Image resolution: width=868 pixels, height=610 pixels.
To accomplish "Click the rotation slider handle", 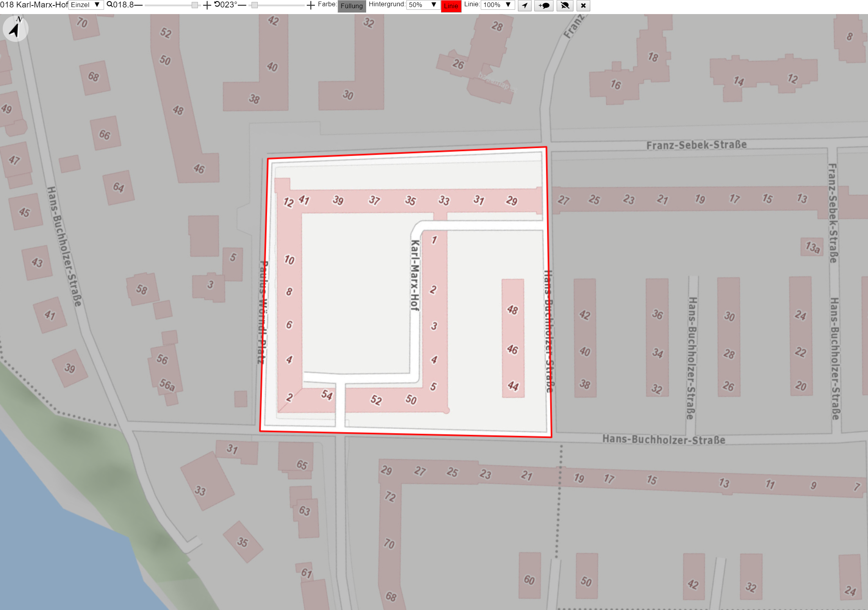I will pos(255,5).
